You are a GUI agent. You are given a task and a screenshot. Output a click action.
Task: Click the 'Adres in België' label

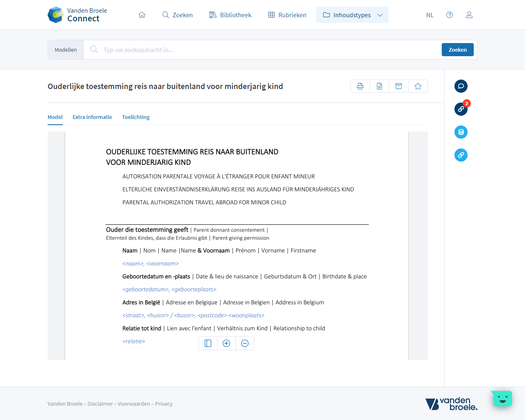tap(141, 302)
